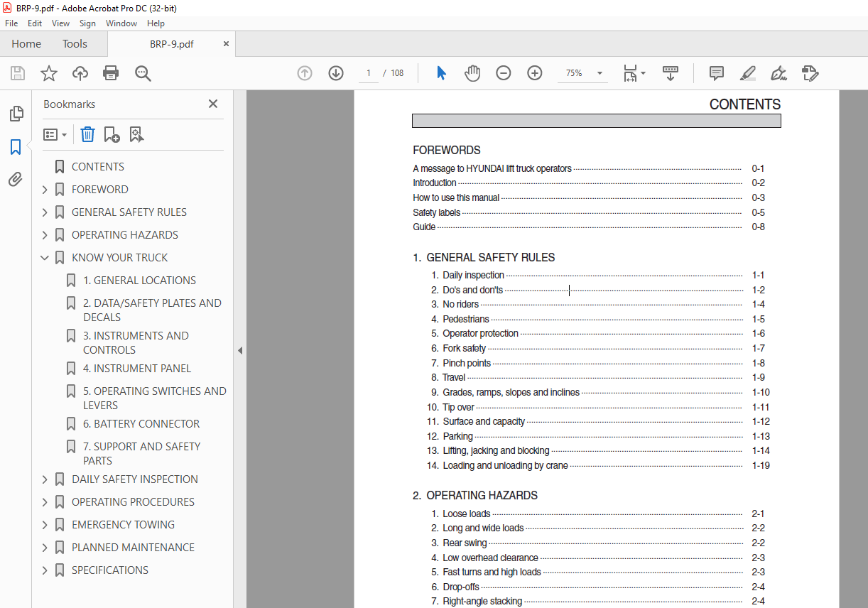Expand DAILY SAFETY INSPECTION bookmark
The image size is (868, 608).
45,479
